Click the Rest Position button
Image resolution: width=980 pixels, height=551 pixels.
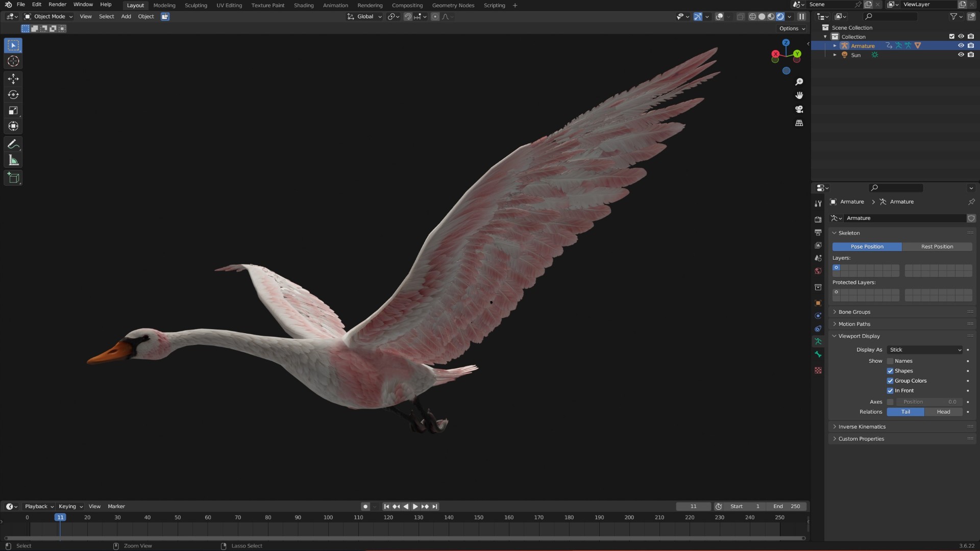(x=937, y=247)
